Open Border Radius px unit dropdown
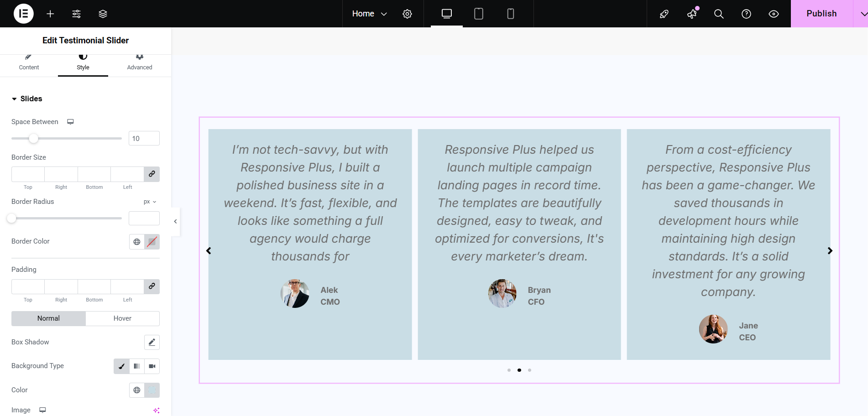This screenshot has width=868, height=416. (x=150, y=202)
